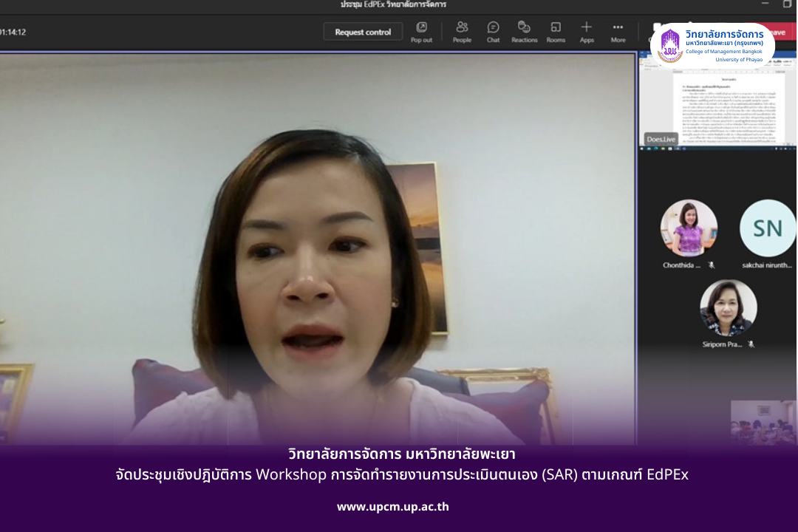Click the Chonthida name label
This screenshot has width=798, height=532.
681,265
